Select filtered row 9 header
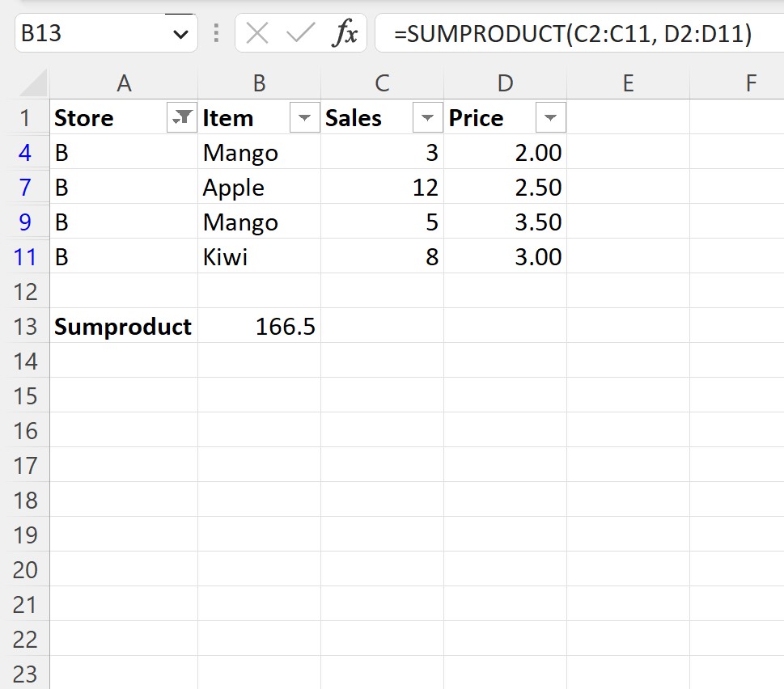 click(25, 222)
